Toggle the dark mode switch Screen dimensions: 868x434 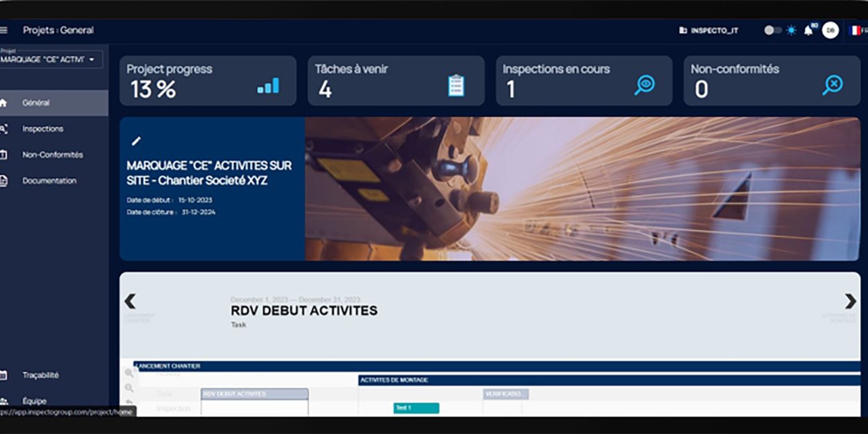772,31
